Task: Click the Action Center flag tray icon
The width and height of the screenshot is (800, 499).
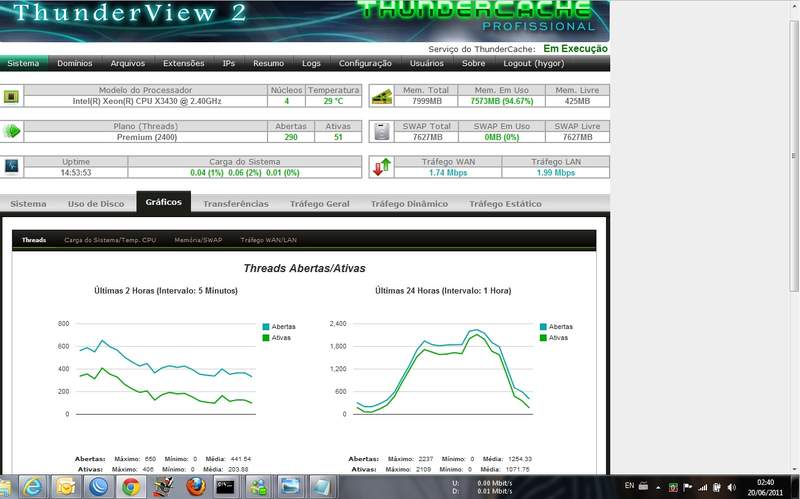Action: point(688,487)
